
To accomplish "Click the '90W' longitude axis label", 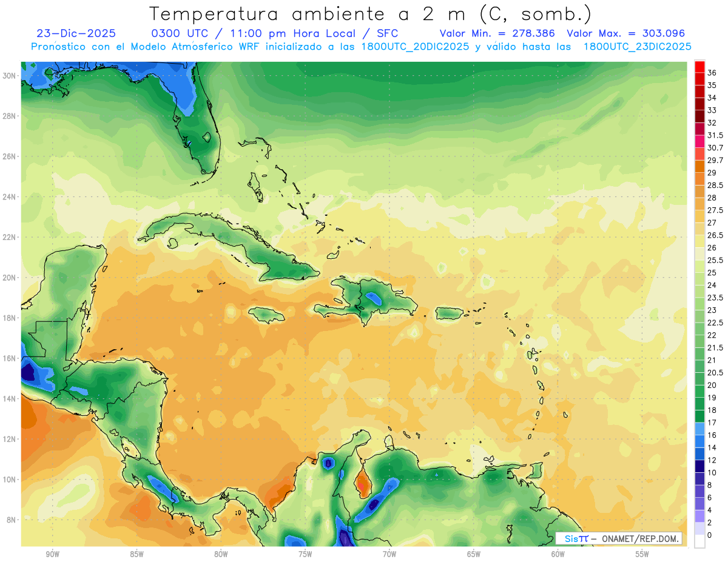I will click(52, 554).
